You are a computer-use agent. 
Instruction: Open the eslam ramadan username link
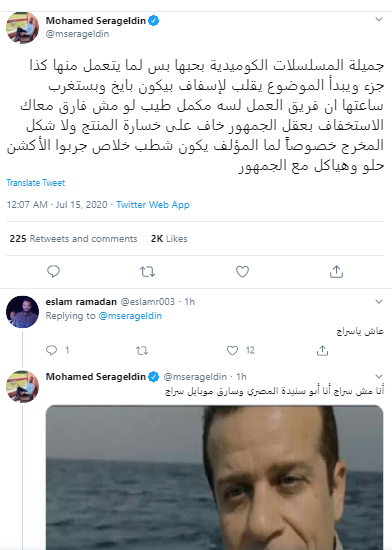click(81, 302)
